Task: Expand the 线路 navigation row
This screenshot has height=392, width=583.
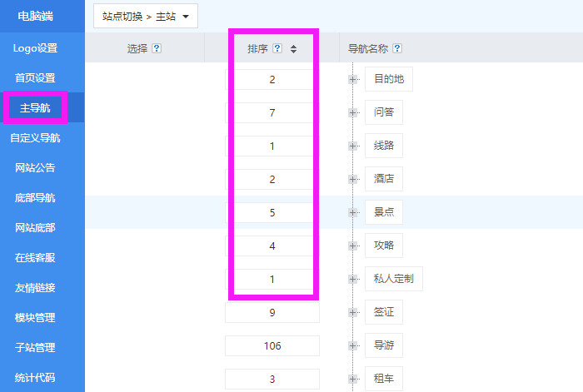Action: 353,146
